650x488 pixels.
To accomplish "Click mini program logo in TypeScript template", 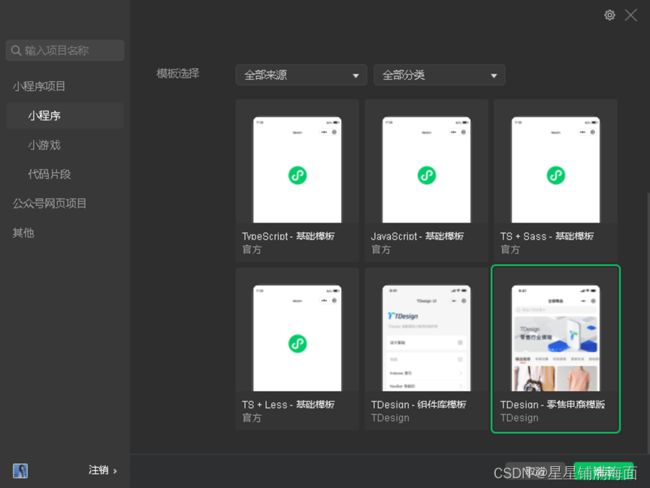I will click(x=297, y=175).
